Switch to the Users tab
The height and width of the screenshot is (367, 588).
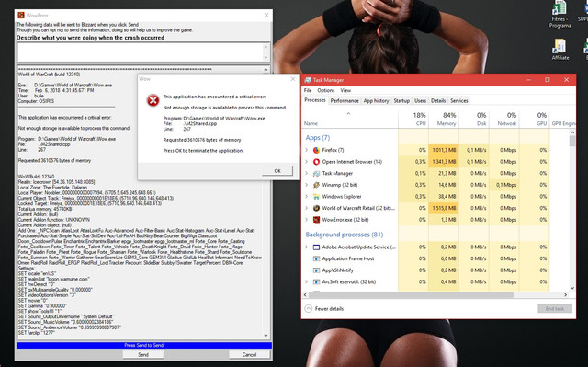(420, 101)
